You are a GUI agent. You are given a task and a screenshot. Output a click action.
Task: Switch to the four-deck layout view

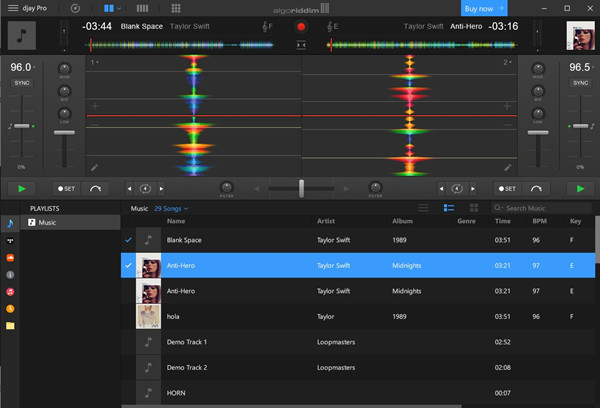(142, 8)
